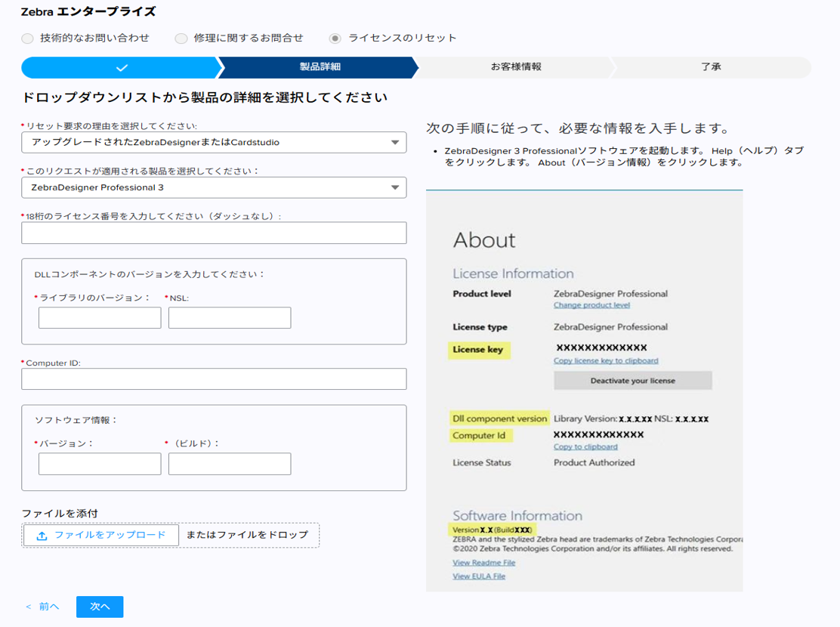Viewport: 840px width, 627px height.
Task: Click the ビルド input field
Action: point(230,464)
